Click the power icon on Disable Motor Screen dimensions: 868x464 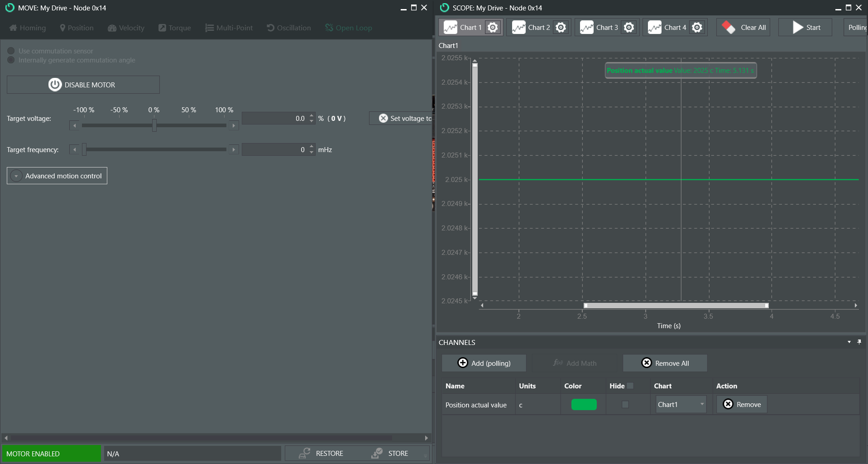55,85
